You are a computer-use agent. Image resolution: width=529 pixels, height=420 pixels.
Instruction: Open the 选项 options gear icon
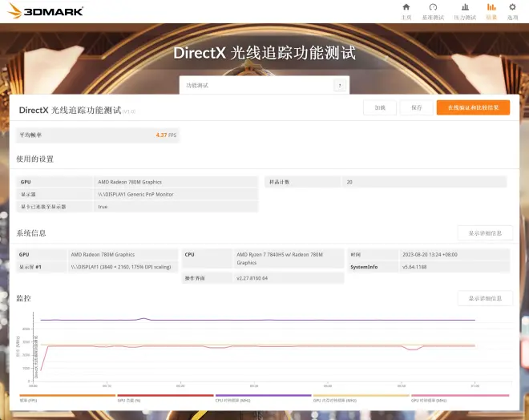512,10
